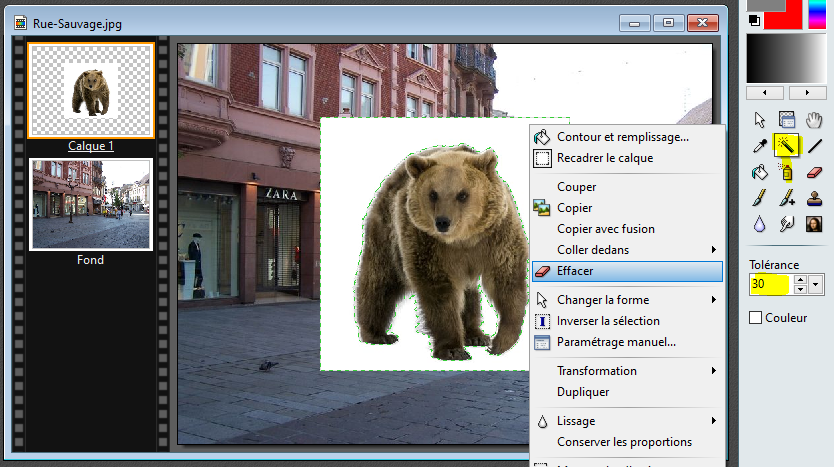This screenshot has height=467, width=834.
Task: Select the Eraser tool in palette
Action: point(814,172)
